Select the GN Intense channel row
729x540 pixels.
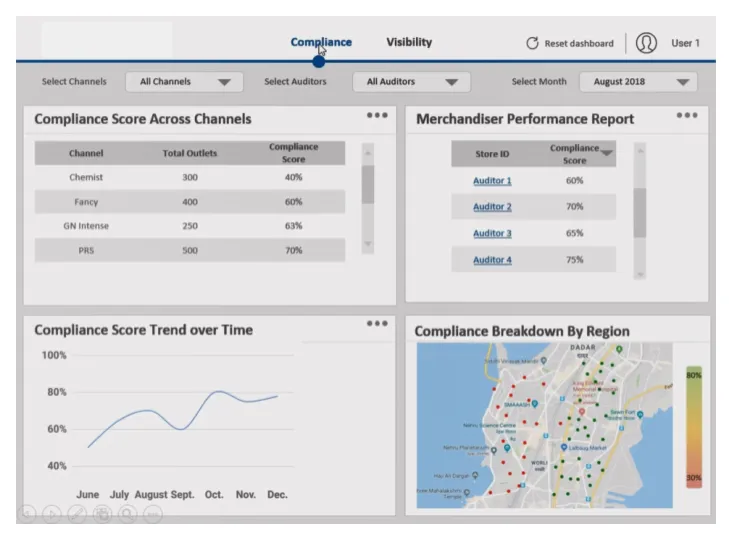point(190,226)
